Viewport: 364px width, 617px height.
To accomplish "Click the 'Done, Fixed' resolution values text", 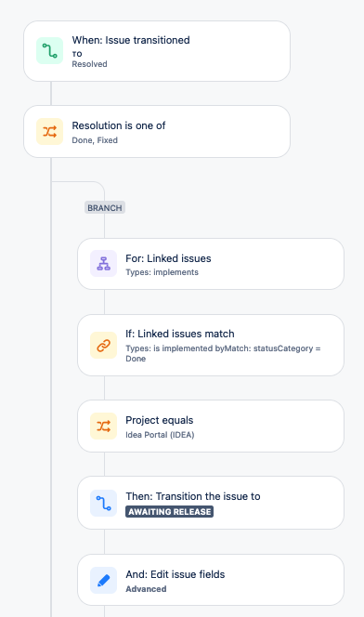I will pyautogui.click(x=95, y=140).
